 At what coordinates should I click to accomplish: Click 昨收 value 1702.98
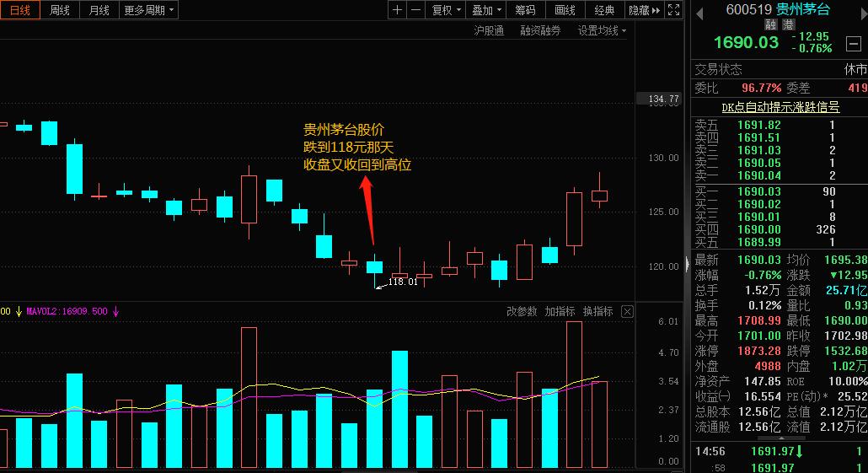[x=845, y=336]
